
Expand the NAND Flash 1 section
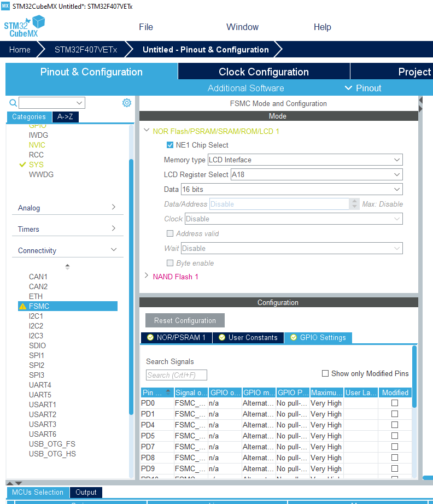click(x=147, y=276)
